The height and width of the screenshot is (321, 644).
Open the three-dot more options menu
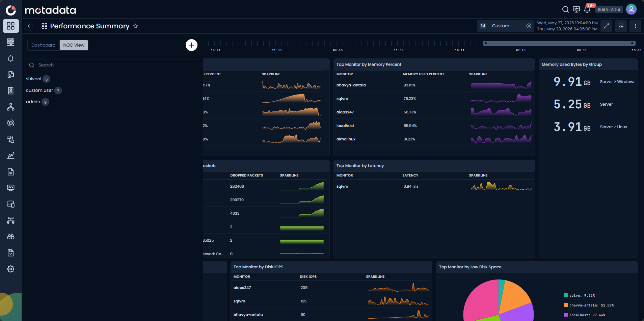point(635,26)
